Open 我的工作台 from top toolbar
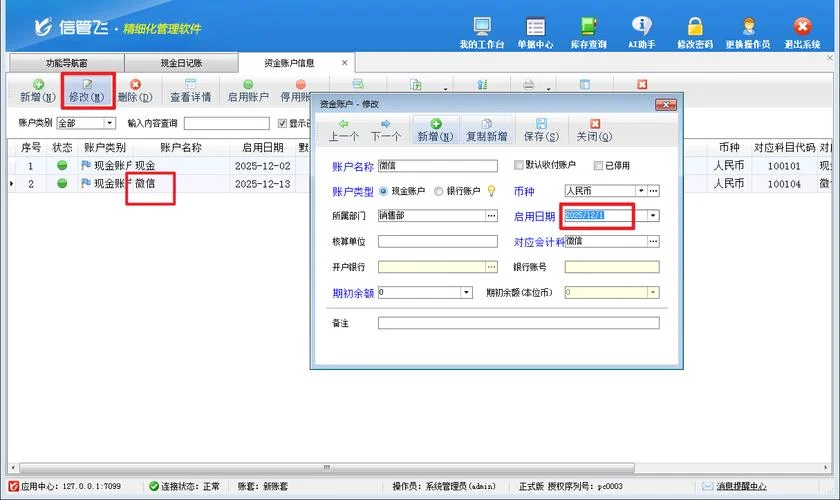Screen dimensions: 840x500 coord(482,33)
